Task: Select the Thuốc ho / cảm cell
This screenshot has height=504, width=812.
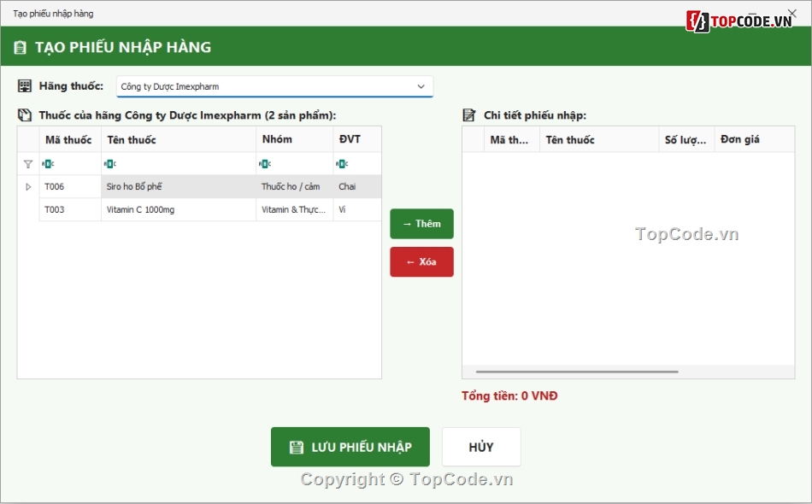Action: pos(295,187)
